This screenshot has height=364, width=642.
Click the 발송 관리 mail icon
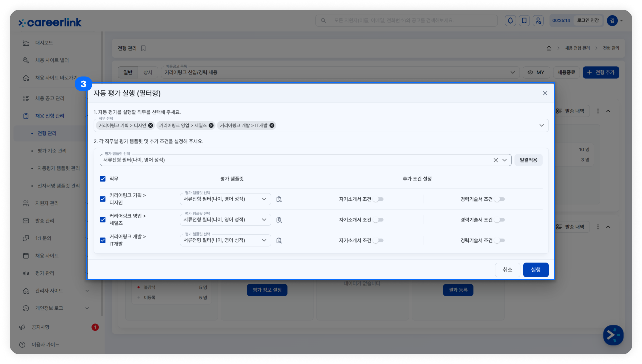click(x=26, y=221)
